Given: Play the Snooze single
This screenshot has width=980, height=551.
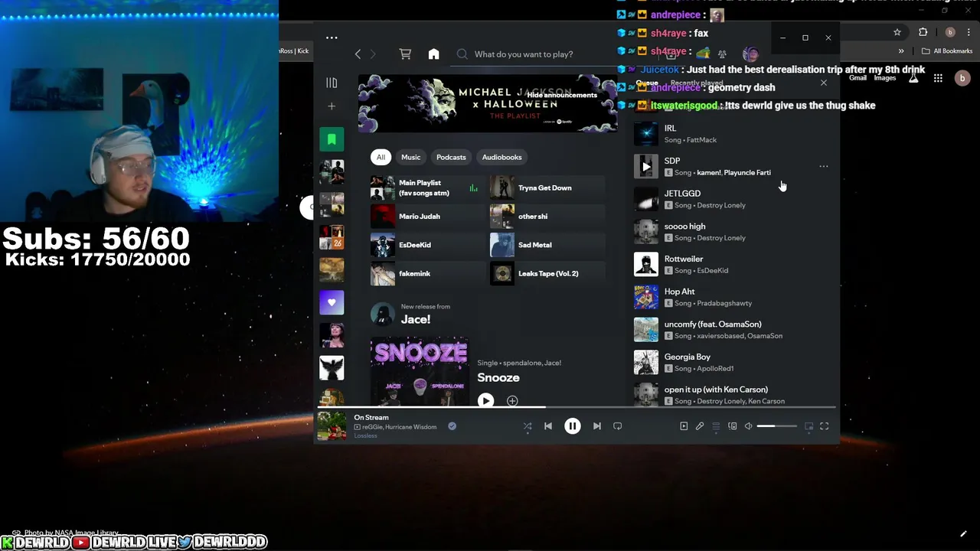Looking at the screenshot, I should coord(485,400).
